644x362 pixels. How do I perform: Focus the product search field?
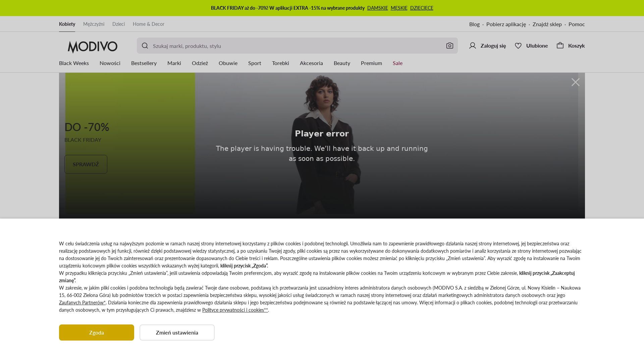[297, 46]
